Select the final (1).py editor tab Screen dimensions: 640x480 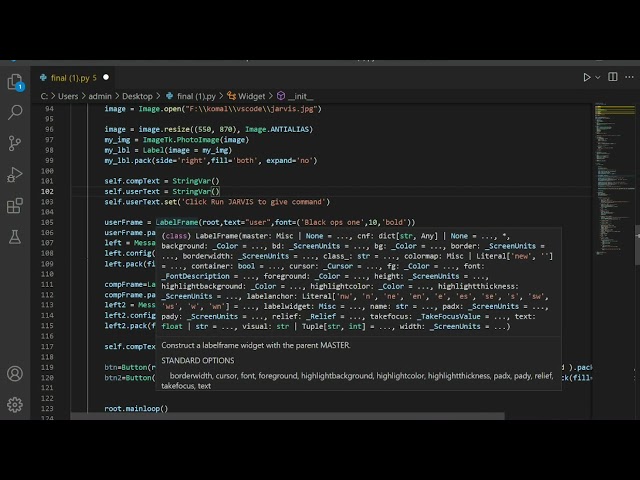point(75,78)
